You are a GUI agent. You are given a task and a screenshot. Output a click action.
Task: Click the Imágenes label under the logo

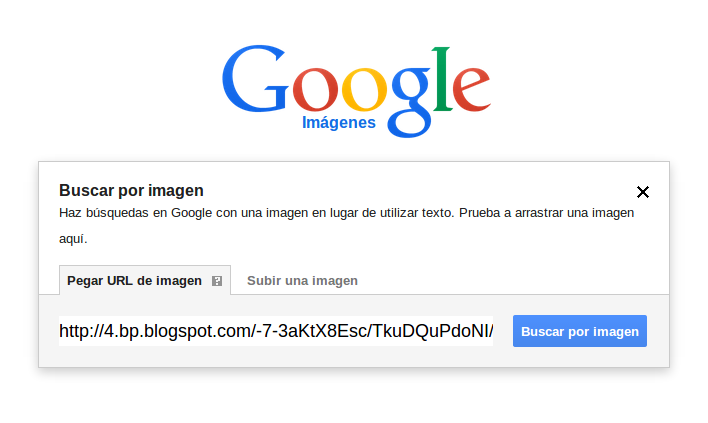[339, 123]
